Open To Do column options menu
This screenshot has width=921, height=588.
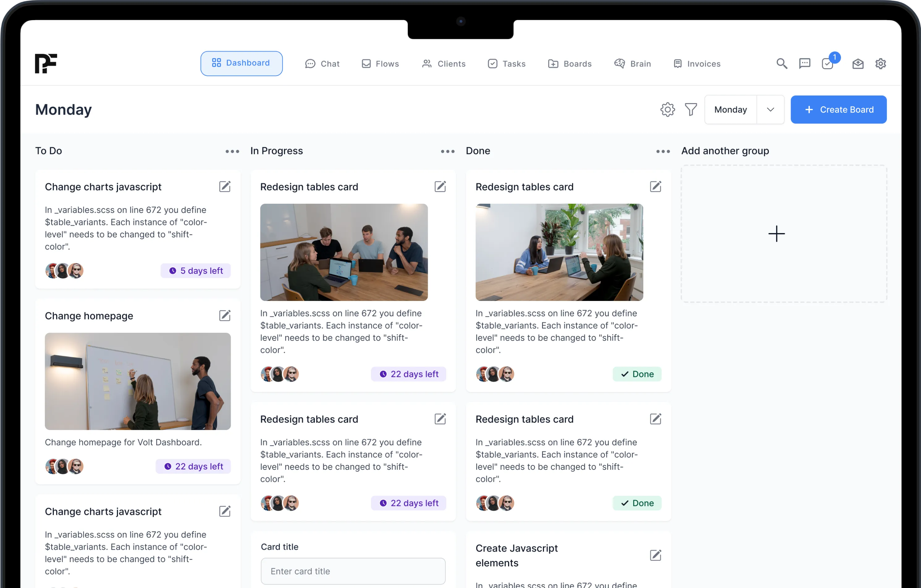[232, 151]
